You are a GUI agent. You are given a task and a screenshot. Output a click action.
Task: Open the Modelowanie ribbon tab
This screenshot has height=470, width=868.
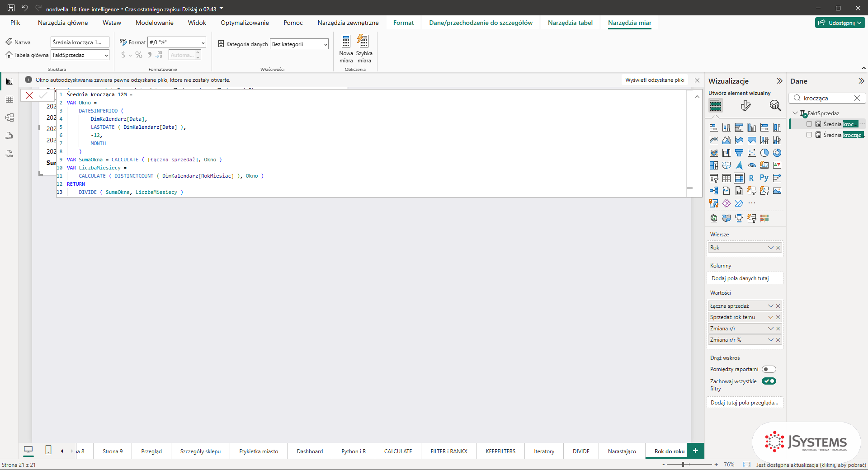tap(155, 23)
